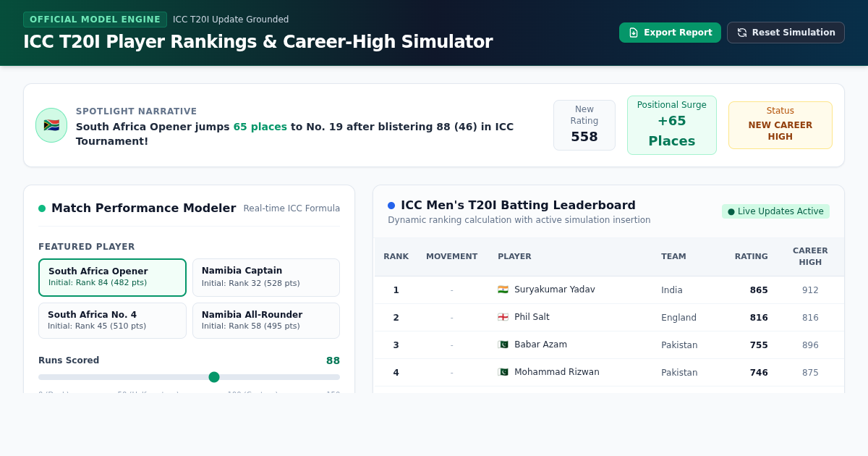Select South Africa Opener featured player

click(x=112, y=277)
